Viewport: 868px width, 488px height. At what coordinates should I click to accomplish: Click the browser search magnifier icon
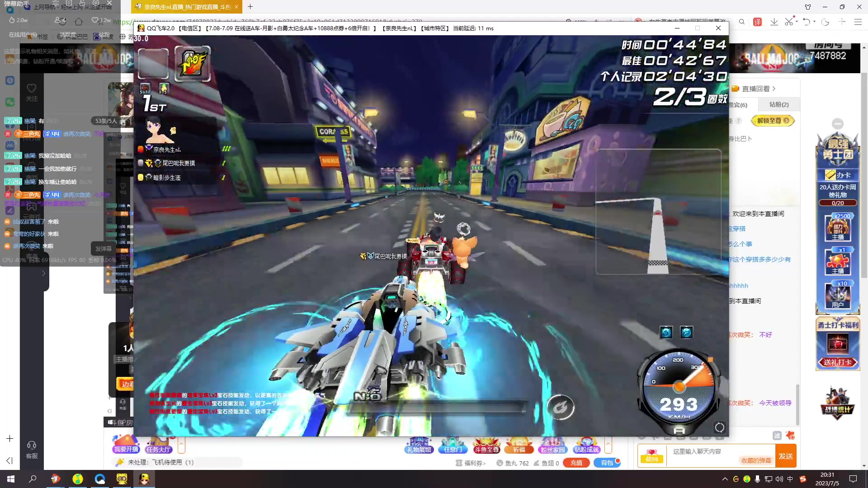click(742, 22)
